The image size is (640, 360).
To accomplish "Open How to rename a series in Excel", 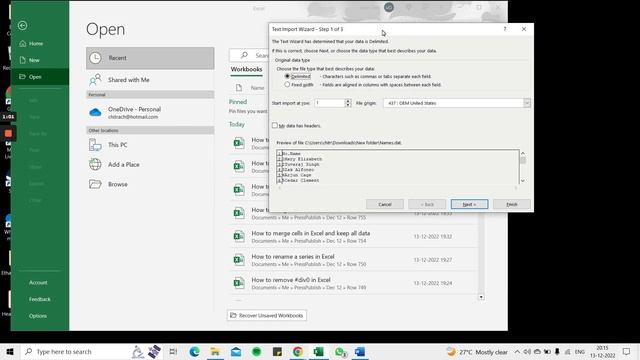I will [353, 260].
